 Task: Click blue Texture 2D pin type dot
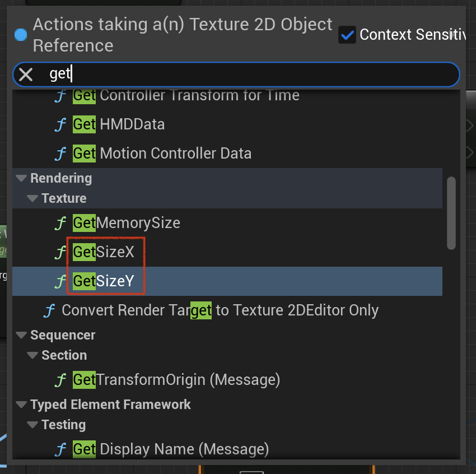[21, 35]
